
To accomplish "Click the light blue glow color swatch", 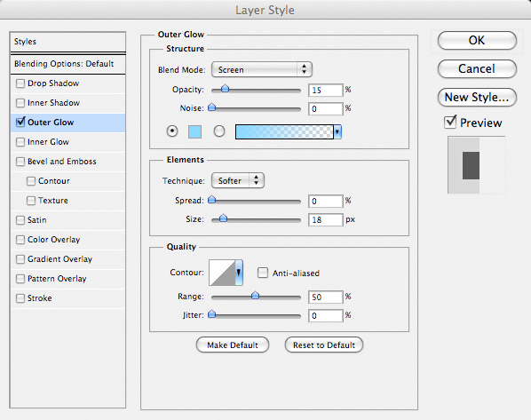I will coord(194,131).
